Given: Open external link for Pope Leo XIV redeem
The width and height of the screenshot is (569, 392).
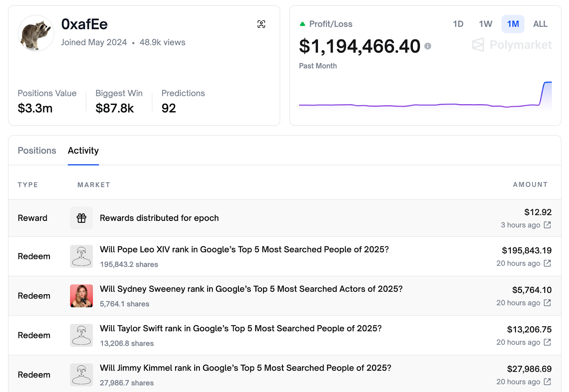Looking at the screenshot, I should (547, 263).
